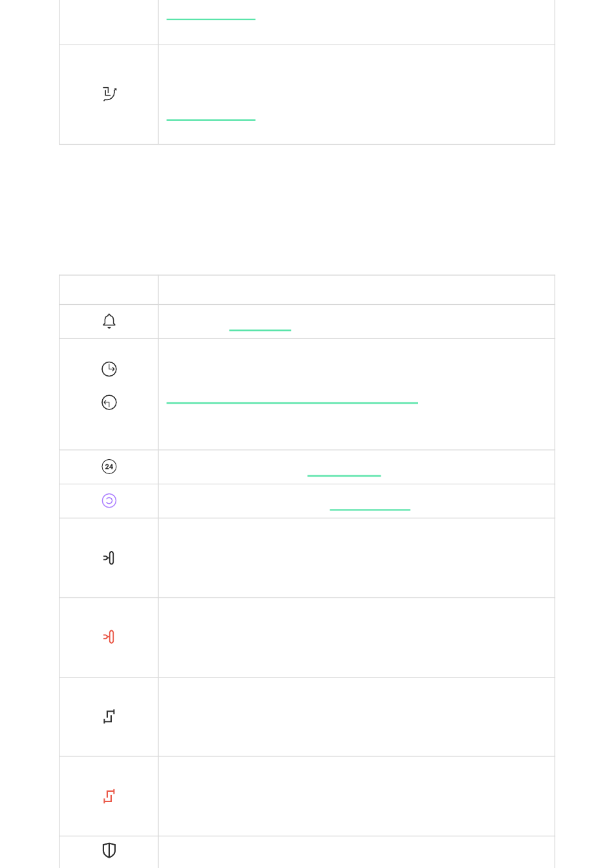Click the circled 24 icon
Image resolution: width=614 pixels, height=868 pixels.
point(109,466)
